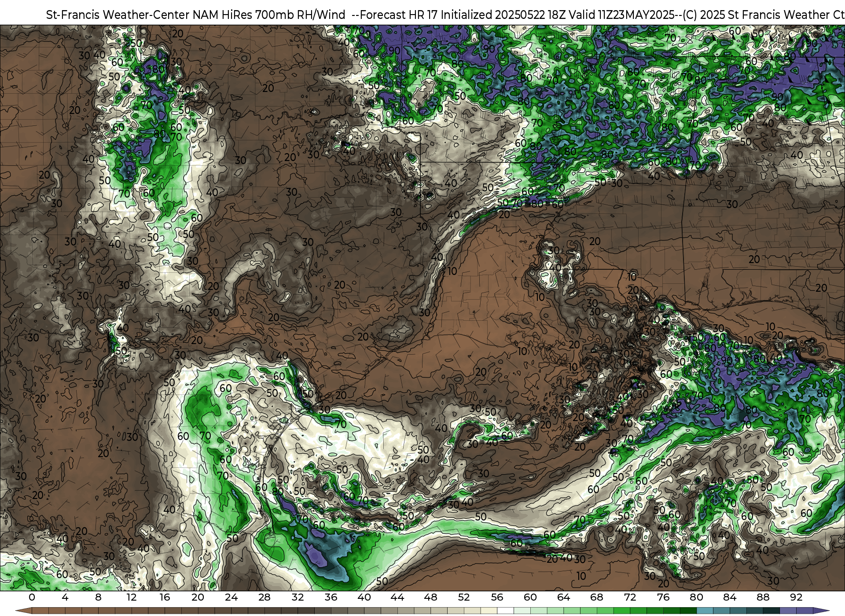The height and width of the screenshot is (616, 845).
Task: Click 'St-Francis Weather-Center' at title start
Action: [x=118, y=15]
